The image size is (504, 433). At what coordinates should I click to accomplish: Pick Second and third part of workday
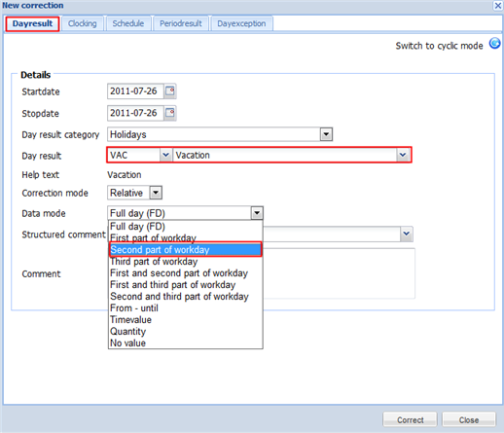(x=185, y=296)
